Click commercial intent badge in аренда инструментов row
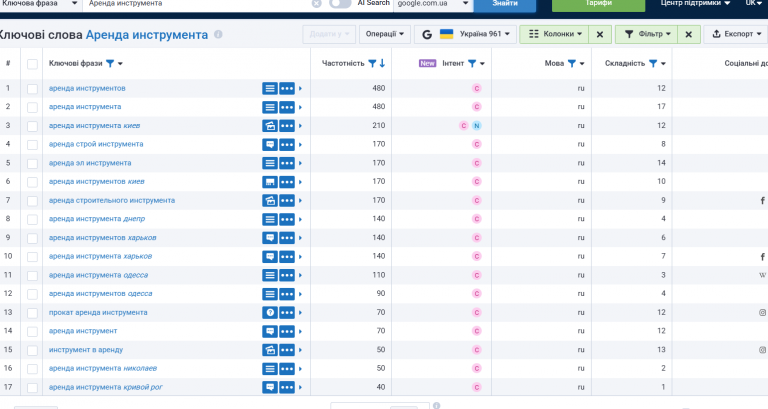 click(477, 89)
